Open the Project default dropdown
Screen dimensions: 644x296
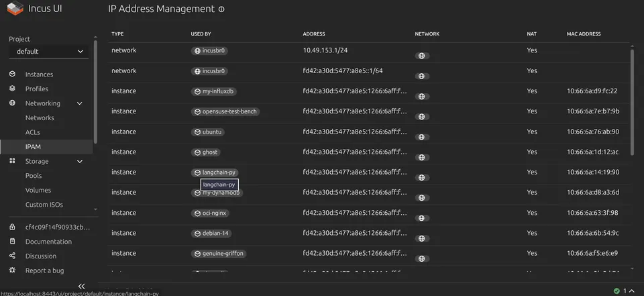click(48, 52)
